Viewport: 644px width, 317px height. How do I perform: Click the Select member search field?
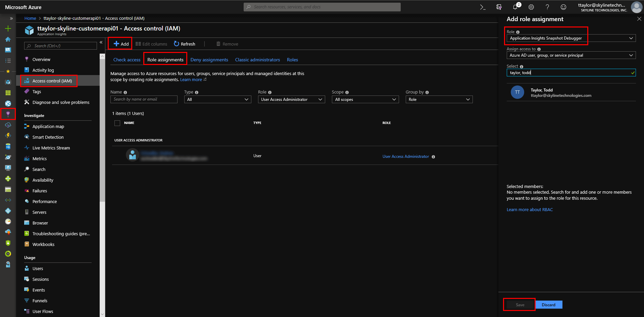pos(571,73)
